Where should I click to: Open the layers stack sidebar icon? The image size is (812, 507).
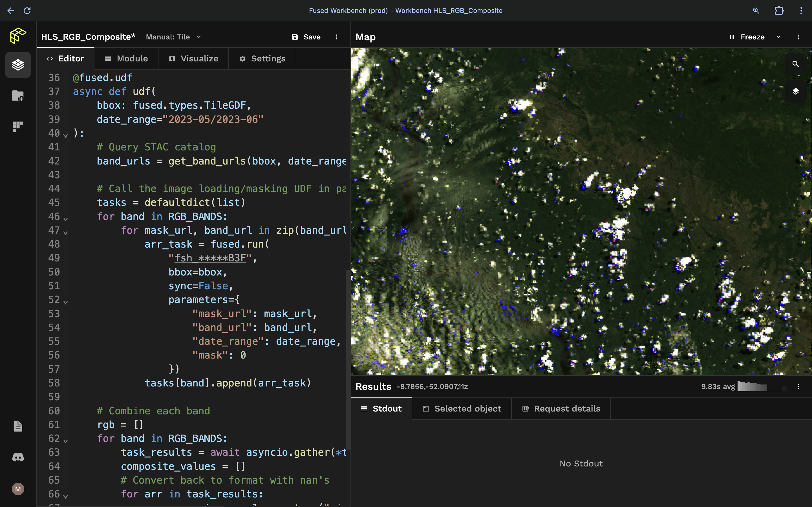(18, 65)
